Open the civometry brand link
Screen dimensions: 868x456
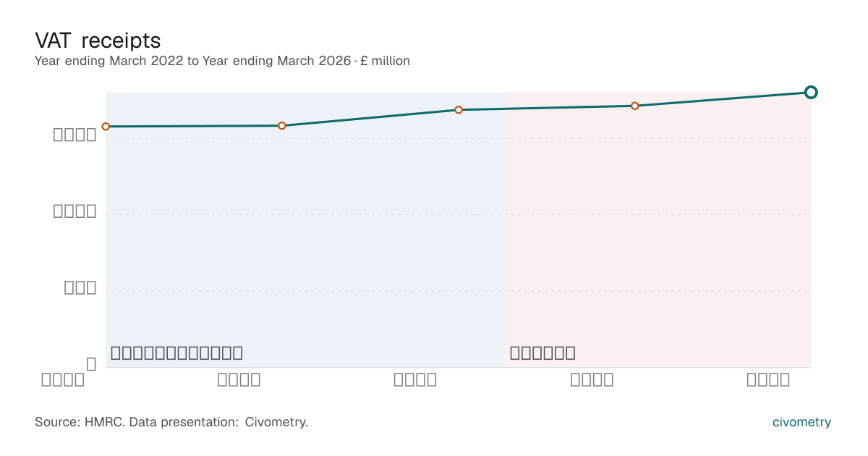point(802,422)
